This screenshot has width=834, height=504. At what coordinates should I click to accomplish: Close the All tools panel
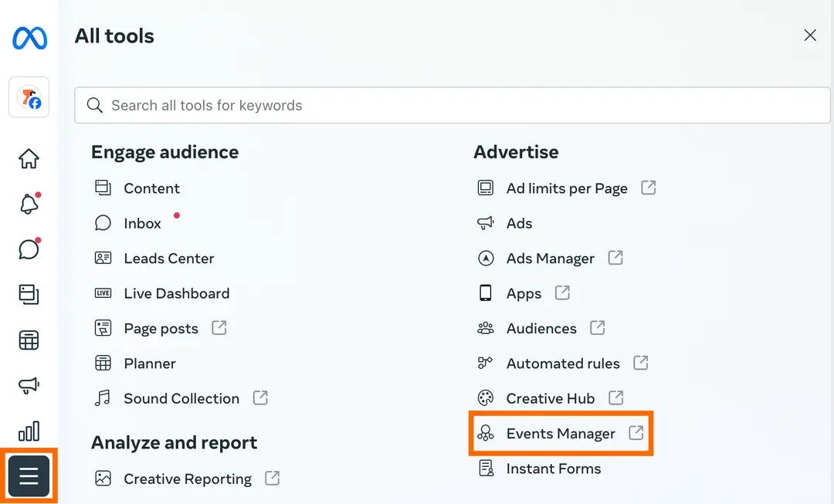click(x=809, y=35)
